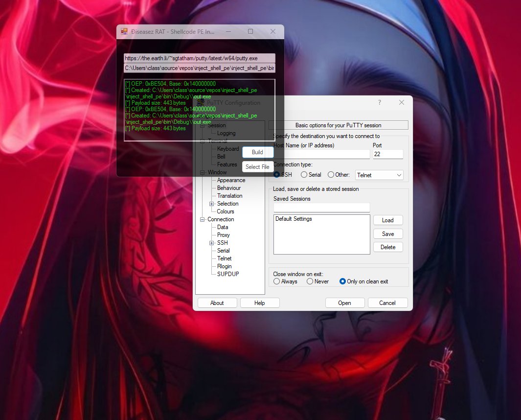Select Features in the category tree
521x420 pixels.
(x=227, y=164)
